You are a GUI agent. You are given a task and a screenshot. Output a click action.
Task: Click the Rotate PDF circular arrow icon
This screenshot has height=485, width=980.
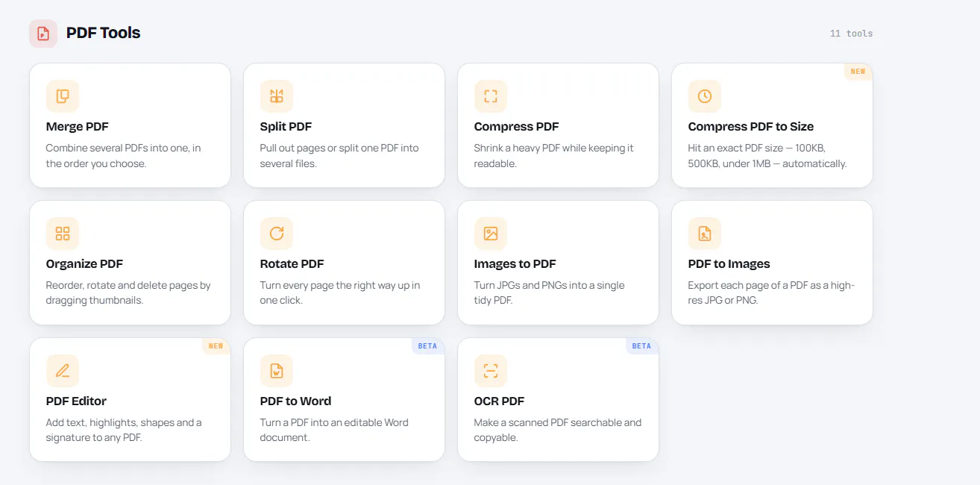(x=277, y=234)
